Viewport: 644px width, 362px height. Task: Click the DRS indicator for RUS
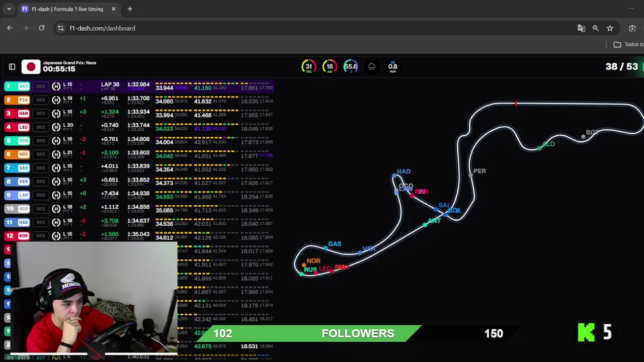click(41, 141)
